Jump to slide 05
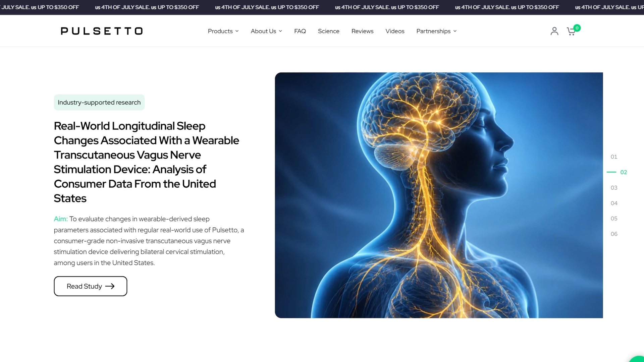 (614, 219)
